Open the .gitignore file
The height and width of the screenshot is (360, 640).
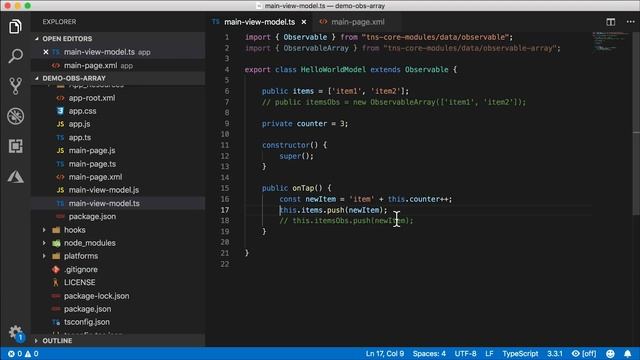tap(80, 269)
